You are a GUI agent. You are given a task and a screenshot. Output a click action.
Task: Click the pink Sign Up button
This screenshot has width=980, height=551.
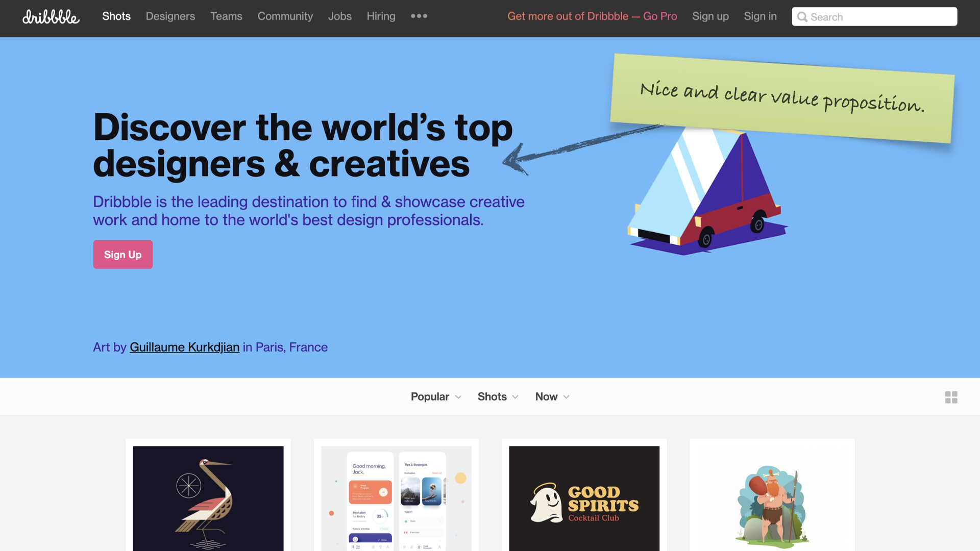[x=122, y=254]
